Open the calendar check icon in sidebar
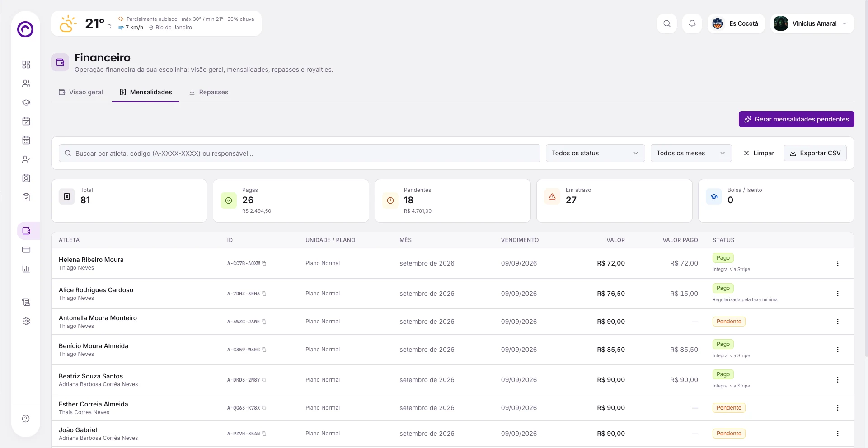 click(x=26, y=121)
